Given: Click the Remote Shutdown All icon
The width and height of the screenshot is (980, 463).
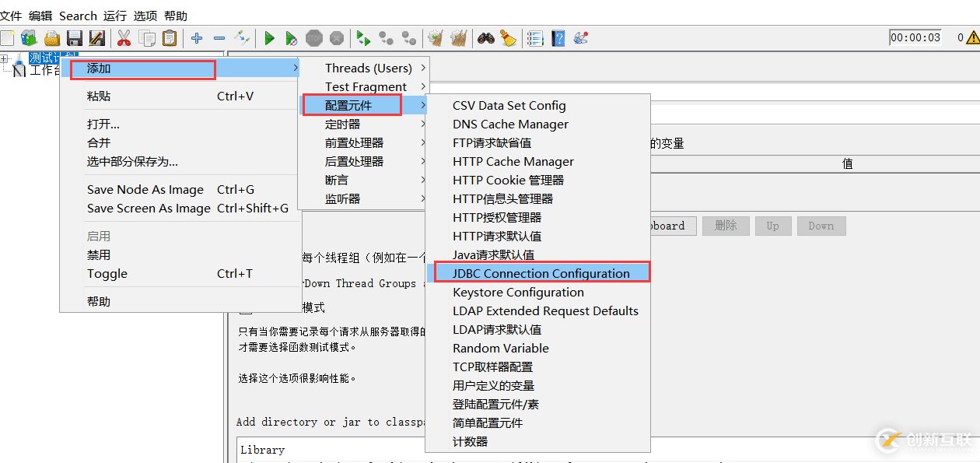Looking at the screenshot, I should 409,38.
